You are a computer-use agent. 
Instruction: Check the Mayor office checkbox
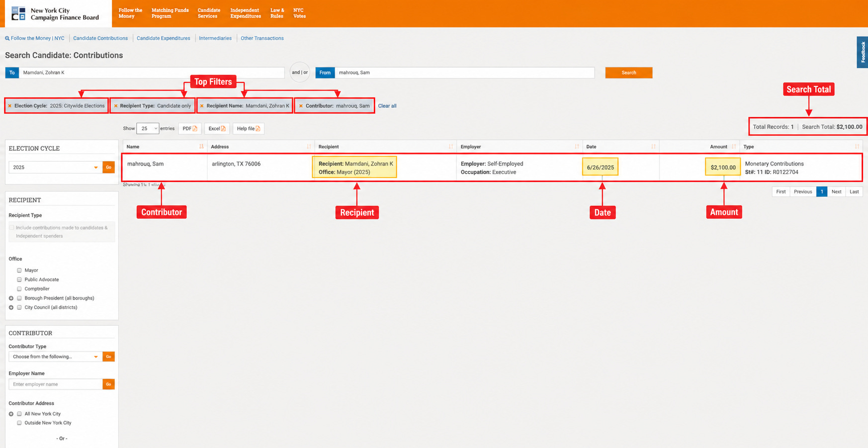pyautogui.click(x=19, y=270)
